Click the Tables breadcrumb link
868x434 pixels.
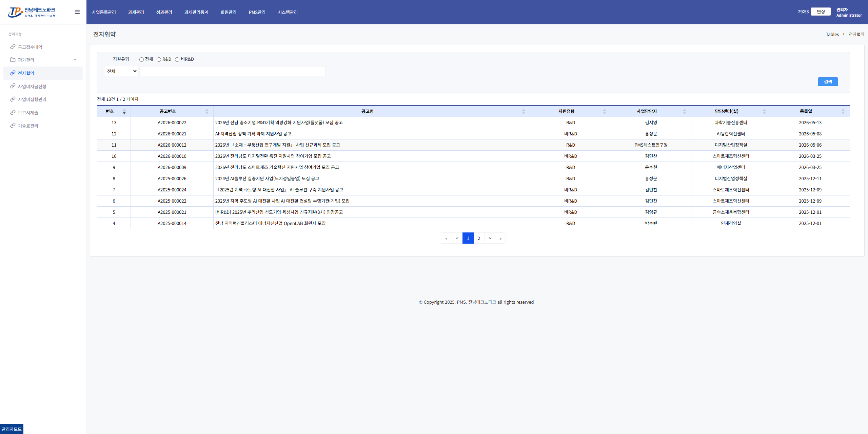point(832,34)
